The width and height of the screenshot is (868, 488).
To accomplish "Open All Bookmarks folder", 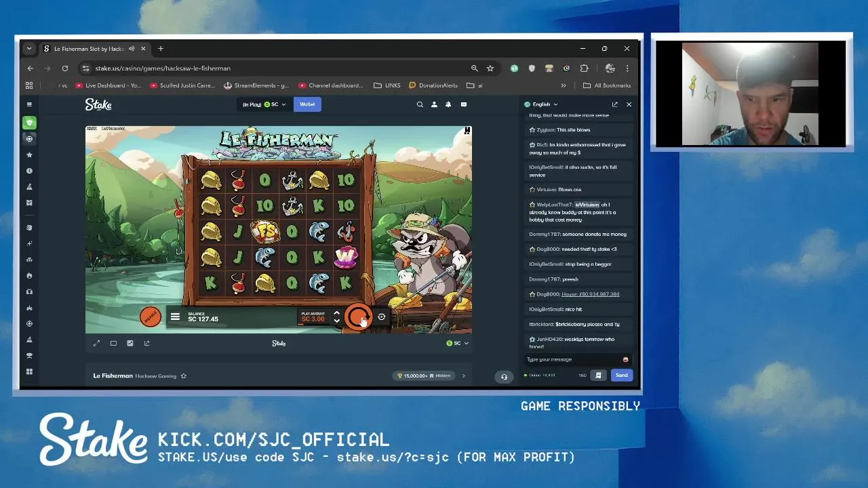I will click(x=608, y=85).
